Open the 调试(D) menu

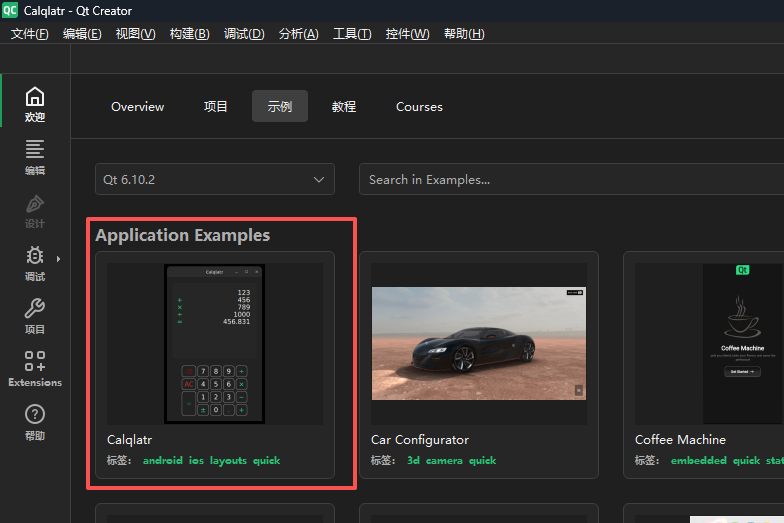coord(244,34)
